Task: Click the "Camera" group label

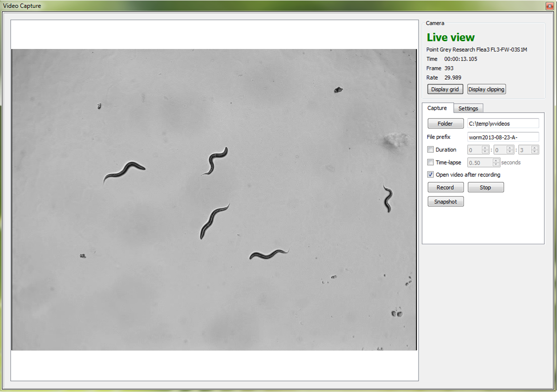Action: coord(435,23)
